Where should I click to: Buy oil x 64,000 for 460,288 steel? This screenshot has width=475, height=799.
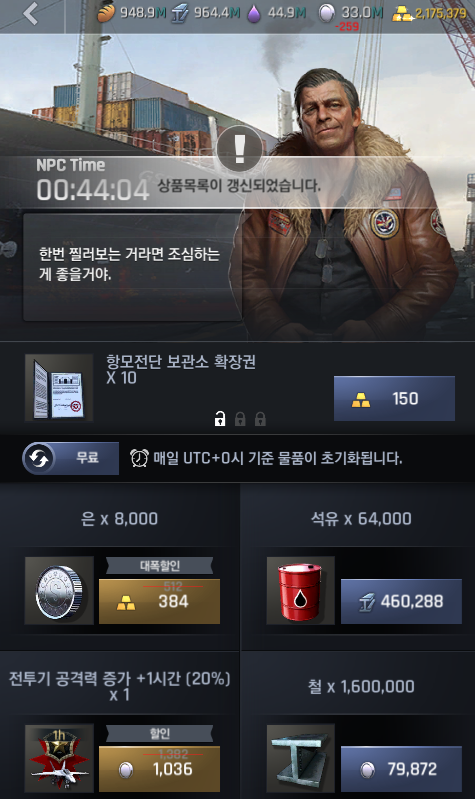[401, 601]
